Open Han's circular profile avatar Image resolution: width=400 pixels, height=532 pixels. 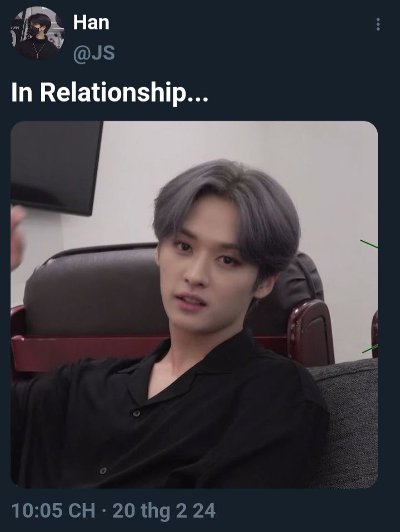(37, 33)
